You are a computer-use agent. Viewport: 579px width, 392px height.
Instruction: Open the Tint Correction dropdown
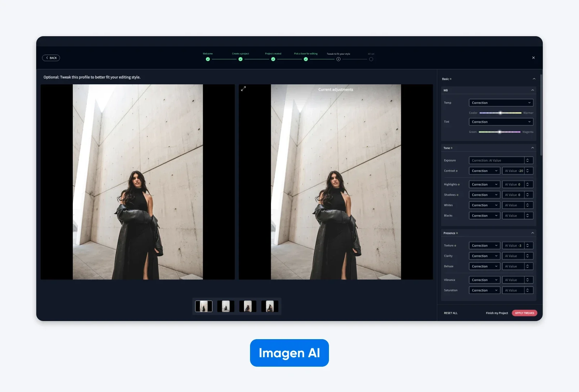501,122
